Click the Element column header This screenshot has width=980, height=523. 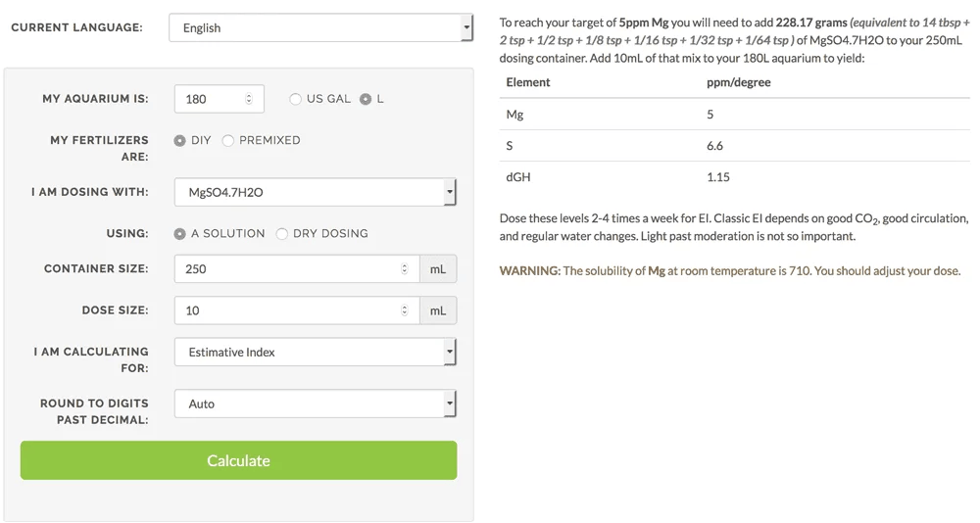click(x=528, y=82)
